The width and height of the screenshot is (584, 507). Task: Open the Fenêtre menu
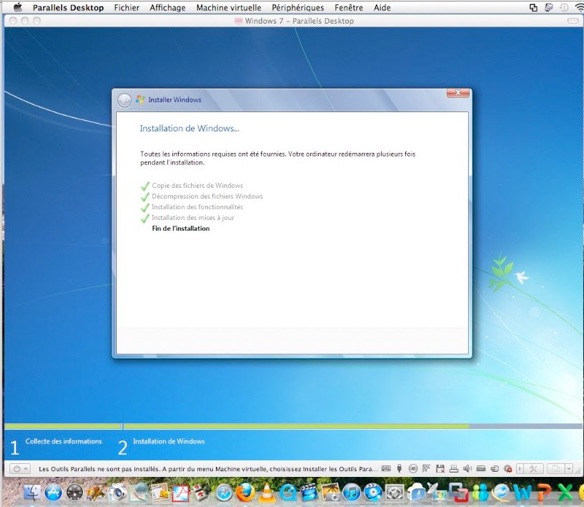tap(349, 7)
